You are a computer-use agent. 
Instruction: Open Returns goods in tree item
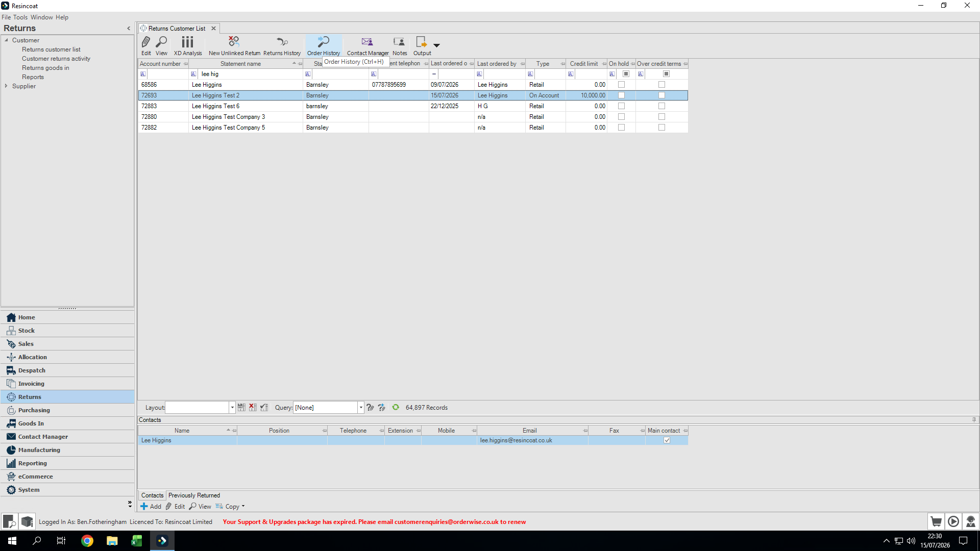(x=45, y=68)
